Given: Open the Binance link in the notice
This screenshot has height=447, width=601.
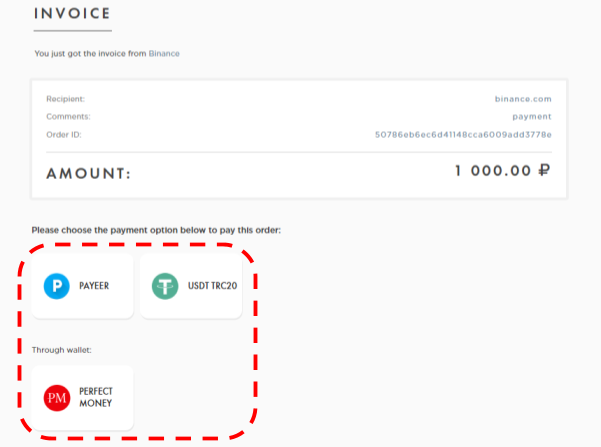Looking at the screenshot, I should tap(164, 53).
